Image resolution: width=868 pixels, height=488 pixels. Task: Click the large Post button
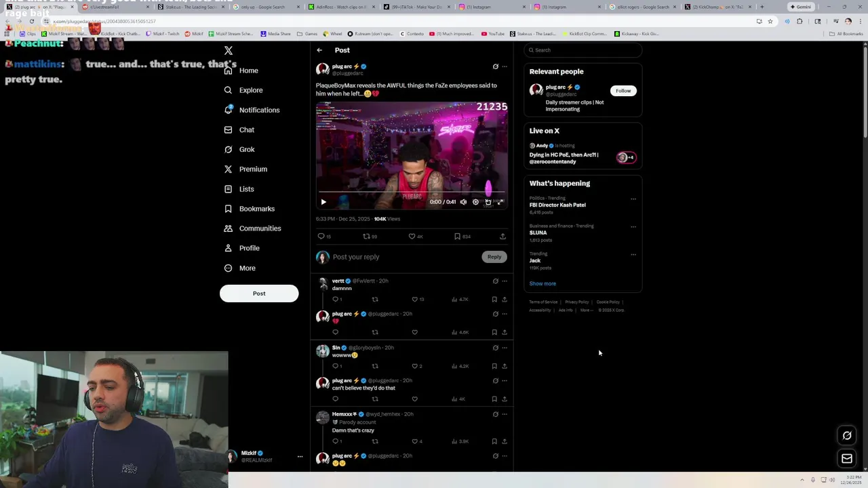(259, 293)
